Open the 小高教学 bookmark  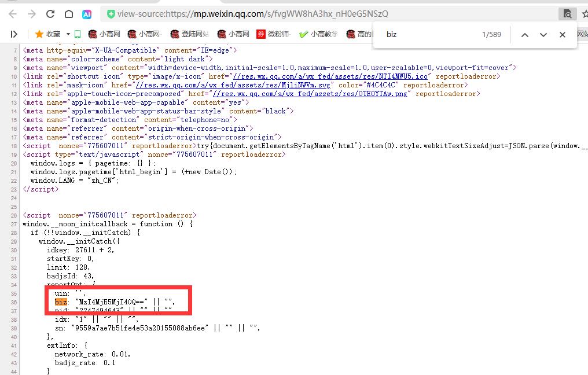point(318,34)
